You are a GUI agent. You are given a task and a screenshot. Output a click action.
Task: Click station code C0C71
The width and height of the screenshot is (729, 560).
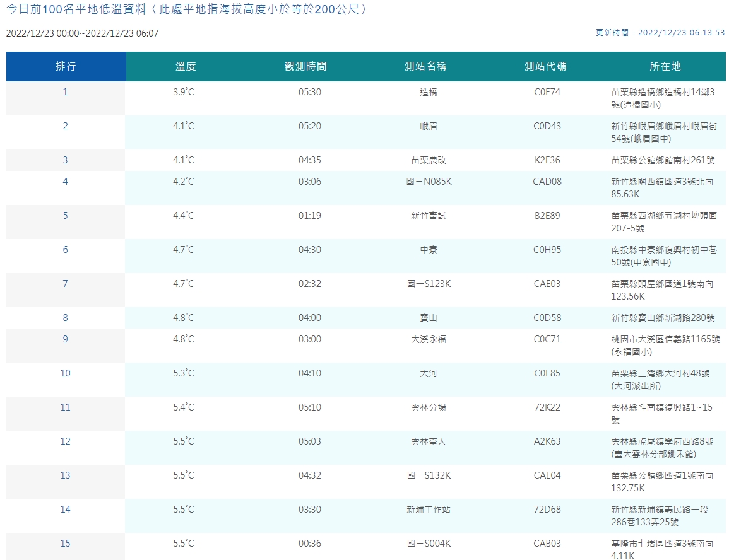tap(547, 339)
